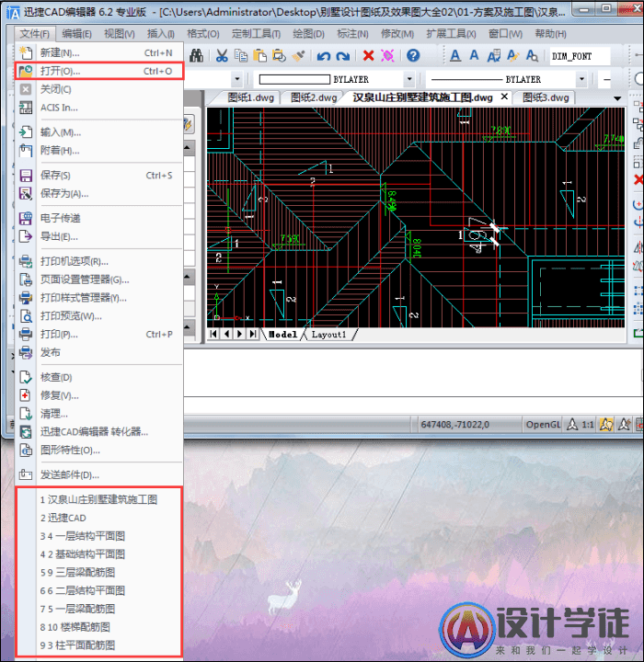This screenshot has width=644, height=662.
Task: Click the red X Delete icon
Action: tap(369, 55)
